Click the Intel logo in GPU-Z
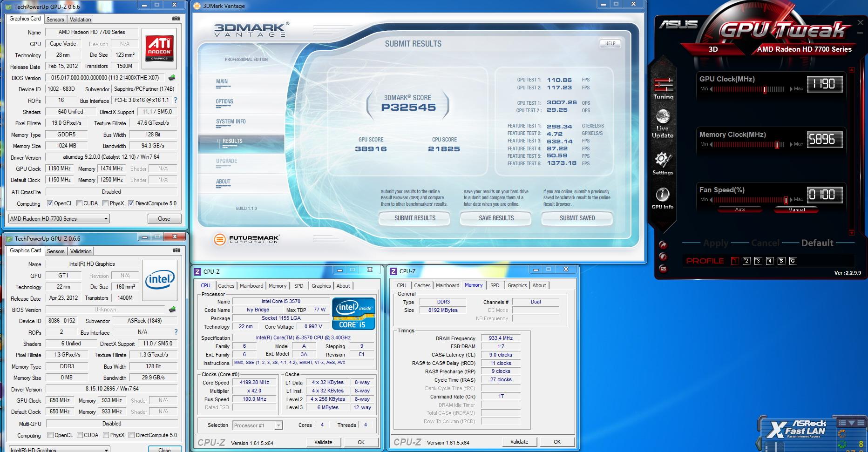868x452 pixels. [x=160, y=279]
